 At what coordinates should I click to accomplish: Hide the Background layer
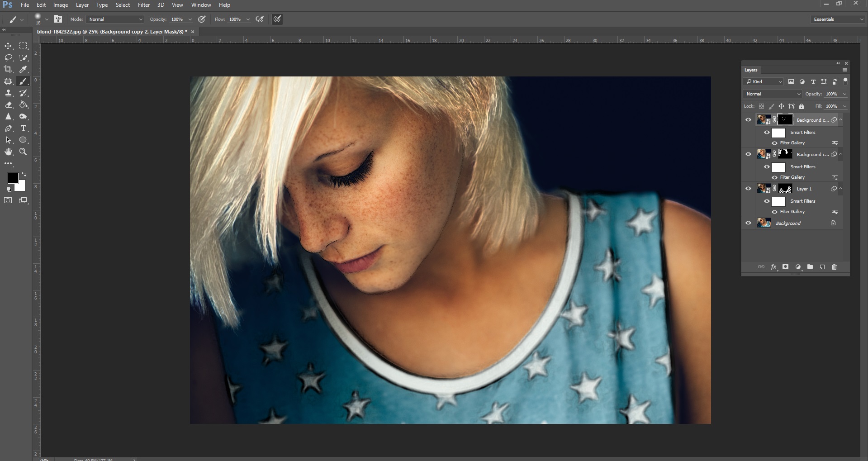pos(749,223)
